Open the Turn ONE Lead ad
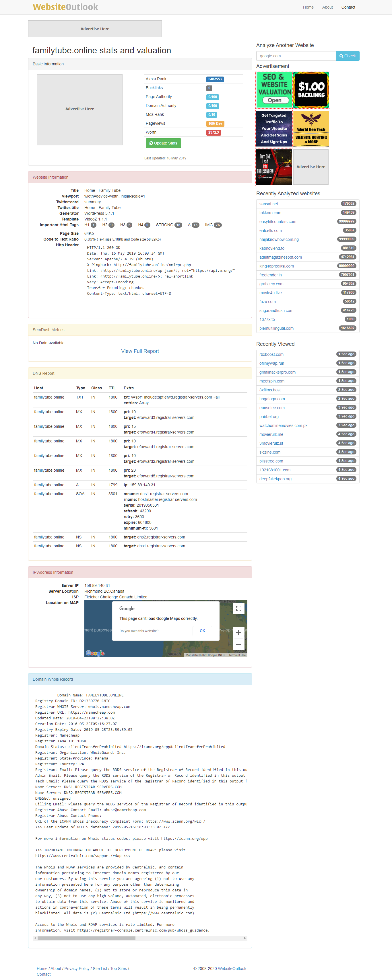Image resolution: width=392 pixels, height=980 pixels. 274,167
